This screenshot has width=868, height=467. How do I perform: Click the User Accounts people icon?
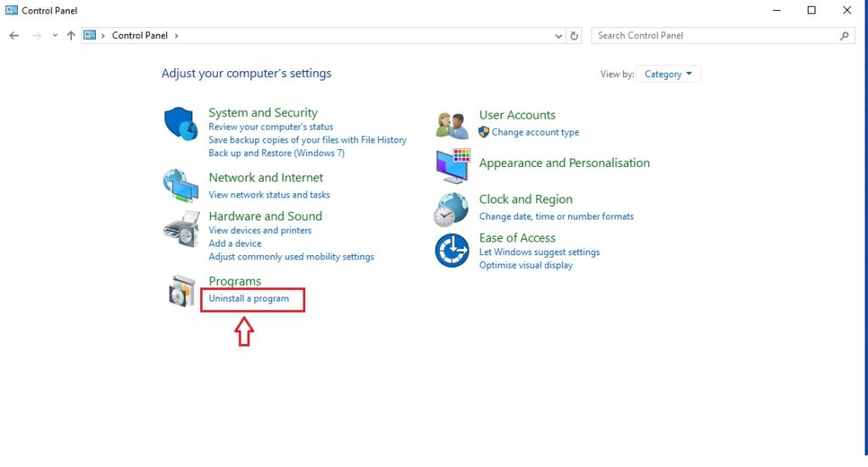click(x=453, y=125)
